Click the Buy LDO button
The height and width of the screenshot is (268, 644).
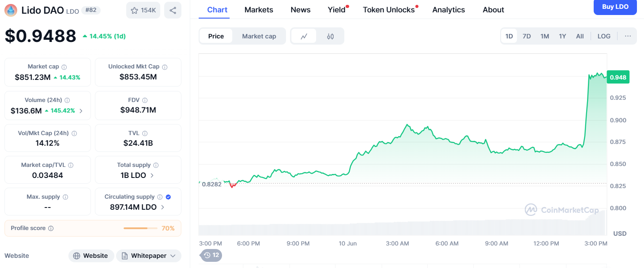click(615, 7)
